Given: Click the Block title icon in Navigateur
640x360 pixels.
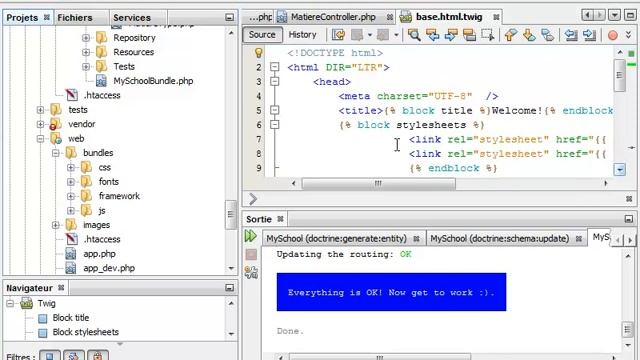Looking at the screenshot, I should click(42, 318).
